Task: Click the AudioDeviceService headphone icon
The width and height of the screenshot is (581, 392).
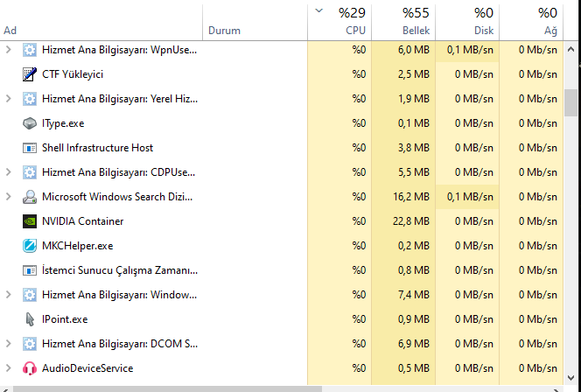Action: 30,368
